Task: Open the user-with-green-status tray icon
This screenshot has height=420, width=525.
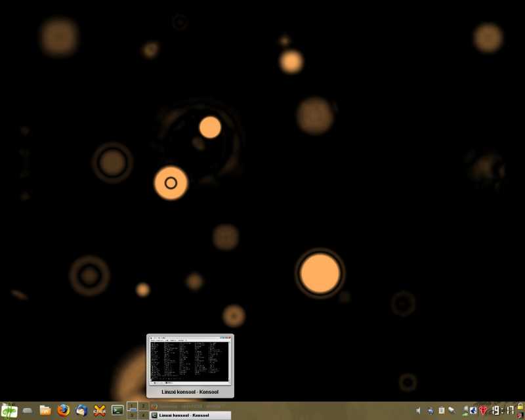Action: [465, 411]
